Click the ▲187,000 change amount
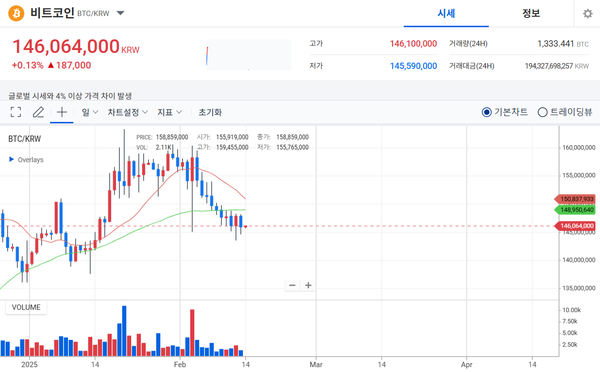This screenshot has width=600, height=372. point(69,65)
